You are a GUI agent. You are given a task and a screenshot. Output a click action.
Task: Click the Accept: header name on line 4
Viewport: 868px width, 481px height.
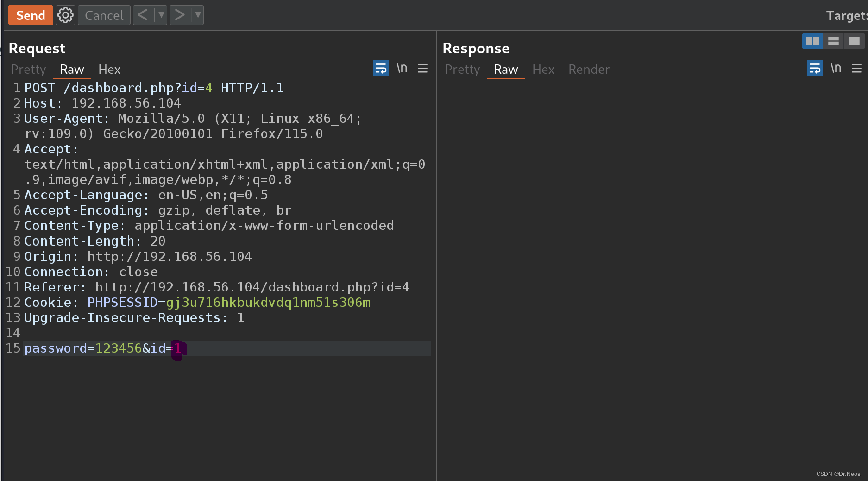pyautogui.click(x=51, y=149)
